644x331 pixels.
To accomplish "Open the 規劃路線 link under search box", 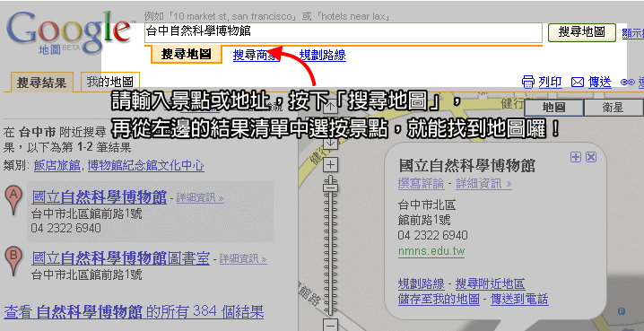I will point(322,55).
